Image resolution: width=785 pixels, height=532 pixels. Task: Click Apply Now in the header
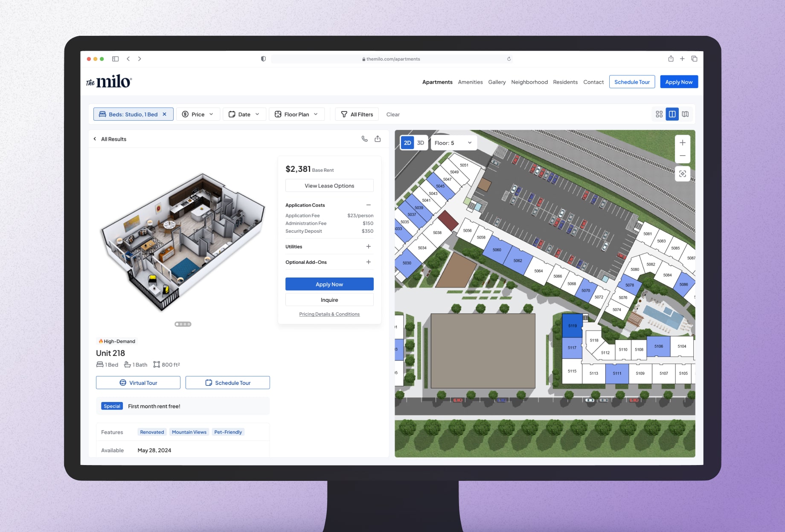pyautogui.click(x=679, y=82)
